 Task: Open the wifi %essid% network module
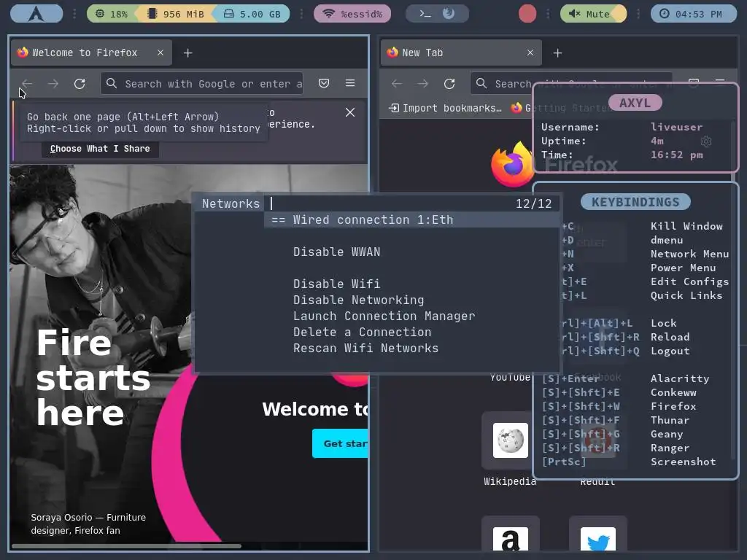[352, 14]
